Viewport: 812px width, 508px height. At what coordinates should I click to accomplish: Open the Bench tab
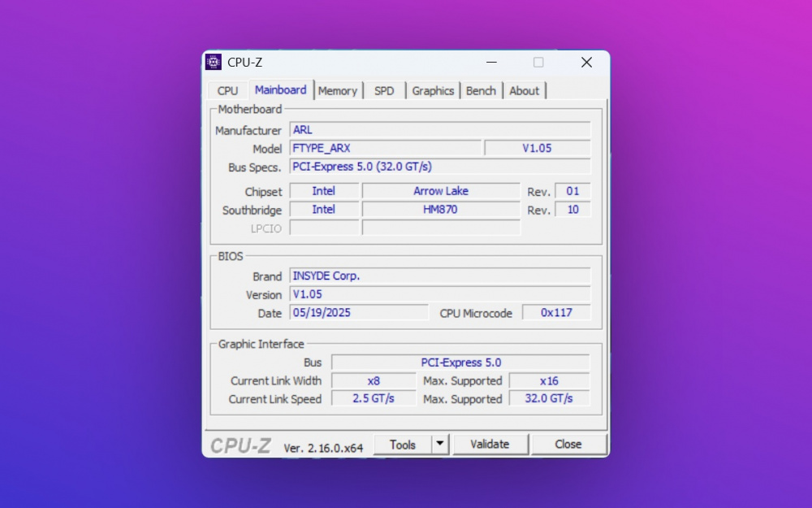pos(481,91)
